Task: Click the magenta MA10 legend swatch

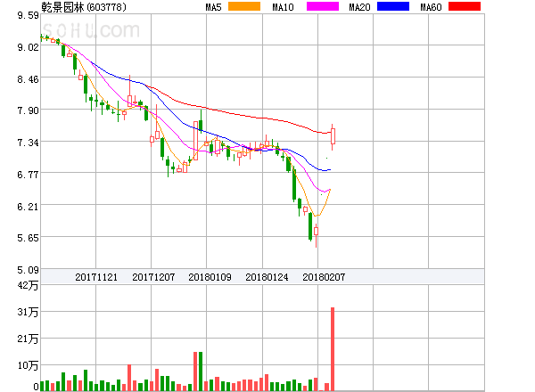Action: [x=323, y=6]
